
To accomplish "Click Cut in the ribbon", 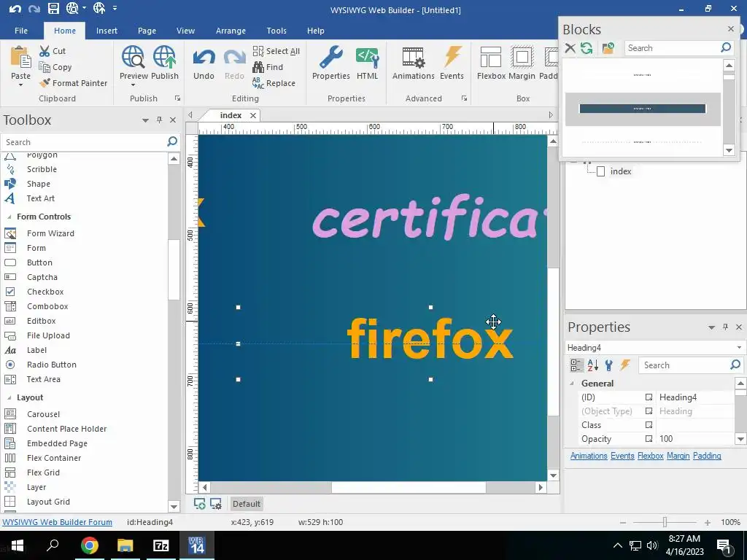I will (53, 51).
